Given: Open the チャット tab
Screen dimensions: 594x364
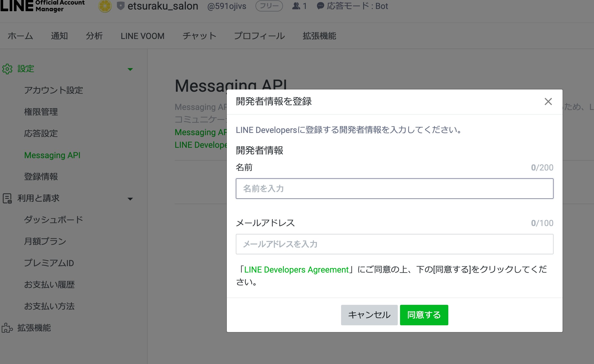Looking at the screenshot, I should (199, 36).
